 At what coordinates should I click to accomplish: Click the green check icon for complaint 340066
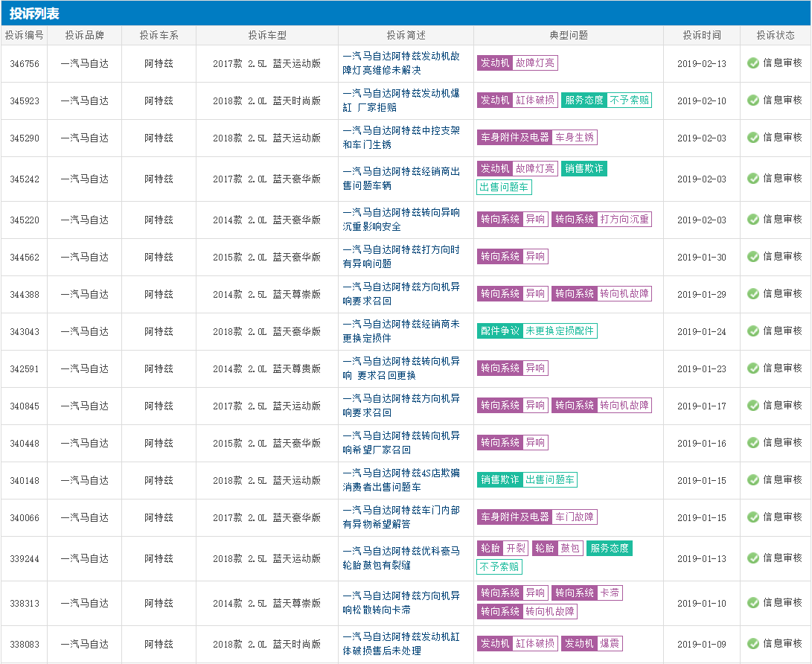[753, 518]
